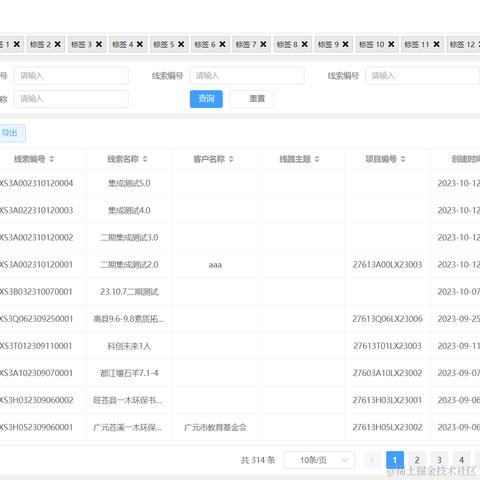Close the 标签 3 tab
Image resolution: width=480 pixels, height=480 pixels.
click(x=99, y=44)
